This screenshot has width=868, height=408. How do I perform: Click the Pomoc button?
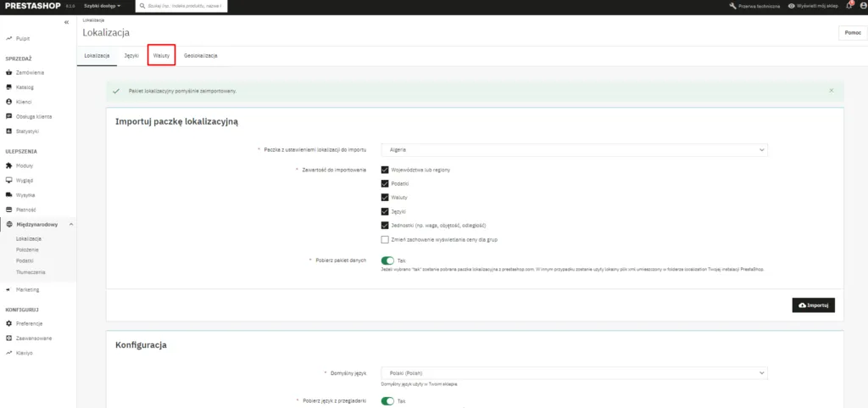click(852, 32)
